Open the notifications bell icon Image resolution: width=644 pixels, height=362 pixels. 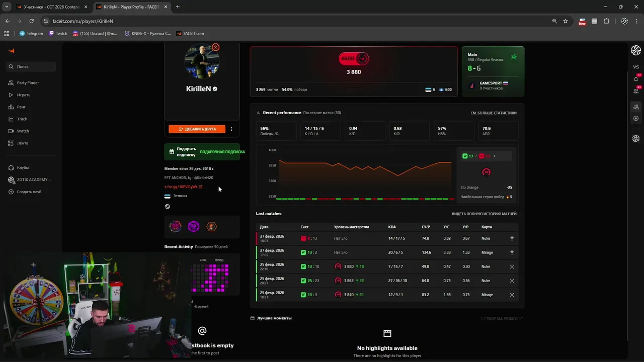[636, 78]
